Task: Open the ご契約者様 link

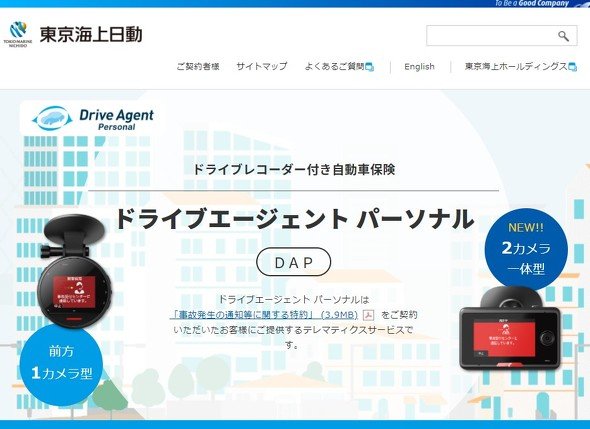Action: (198, 67)
